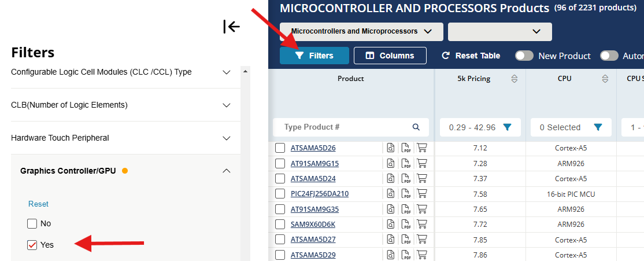Open PDF datasheet for AT91SAM9G35
Viewport: 644px width, 261px height.
tap(406, 209)
